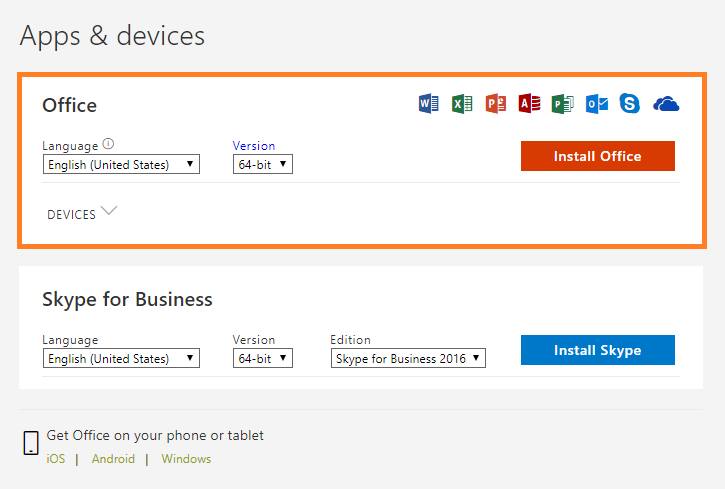
Task: Open the iOS link
Action: [x=55, y=459]
